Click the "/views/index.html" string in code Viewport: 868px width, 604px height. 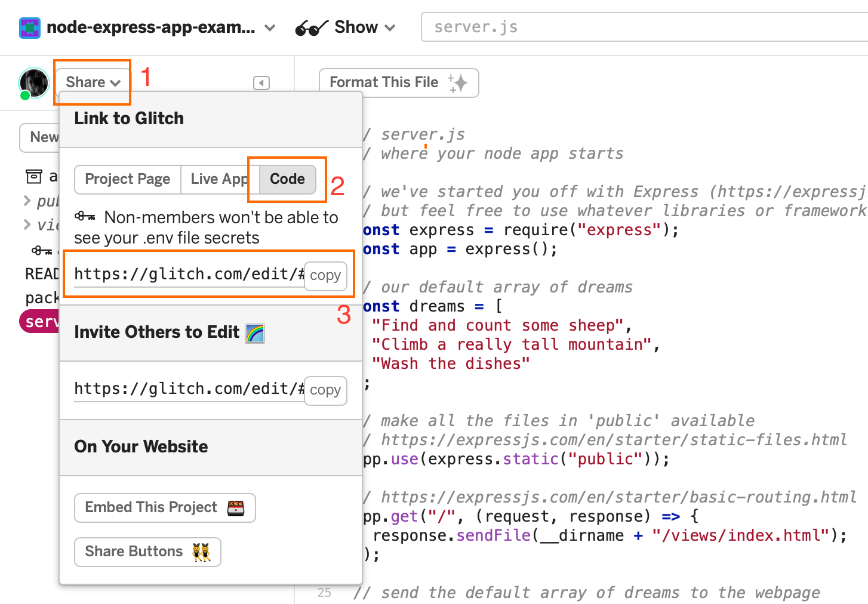click(741, 535)
